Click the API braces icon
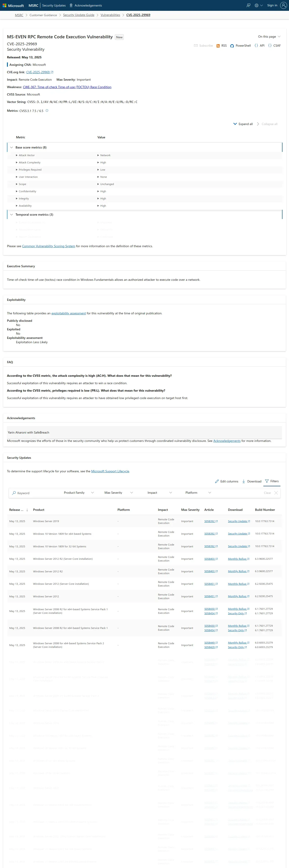The width and height of the screenshot is (289, 868). (256, 46)
